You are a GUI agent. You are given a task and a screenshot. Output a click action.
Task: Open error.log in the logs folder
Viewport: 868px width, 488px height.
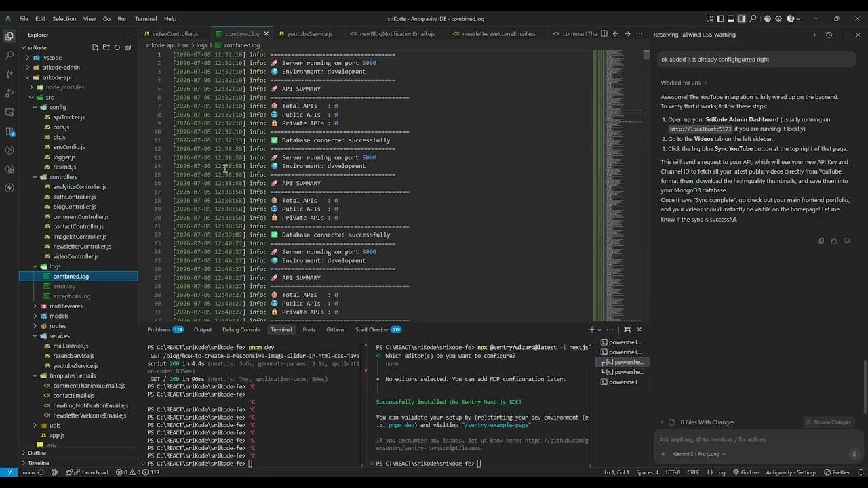coord(64,286)
